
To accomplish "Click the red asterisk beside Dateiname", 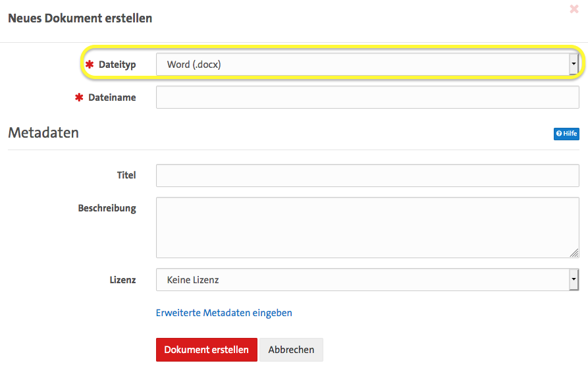I will pos(79,97).
